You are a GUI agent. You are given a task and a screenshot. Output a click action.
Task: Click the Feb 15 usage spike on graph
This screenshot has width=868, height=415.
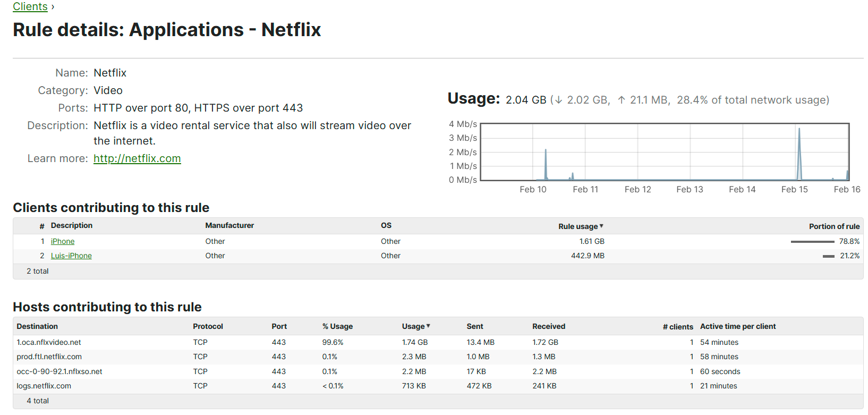tap(799, 154)
